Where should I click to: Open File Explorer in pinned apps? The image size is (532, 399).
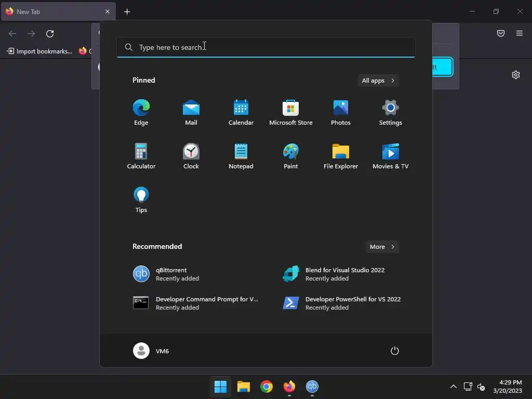tap(341, 156)
